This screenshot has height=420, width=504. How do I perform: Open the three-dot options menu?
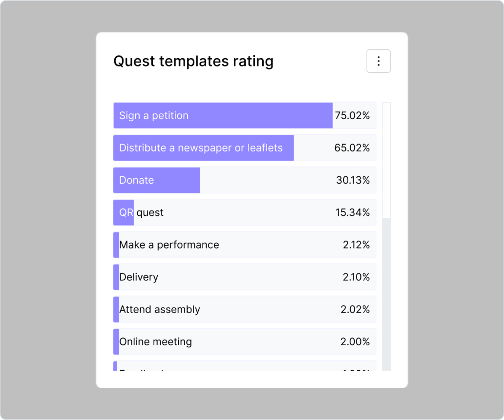(x=378, y=61)
